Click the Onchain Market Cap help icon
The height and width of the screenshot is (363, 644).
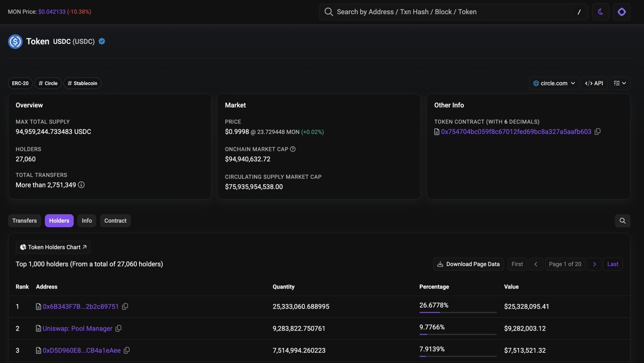tap(292, 149)
